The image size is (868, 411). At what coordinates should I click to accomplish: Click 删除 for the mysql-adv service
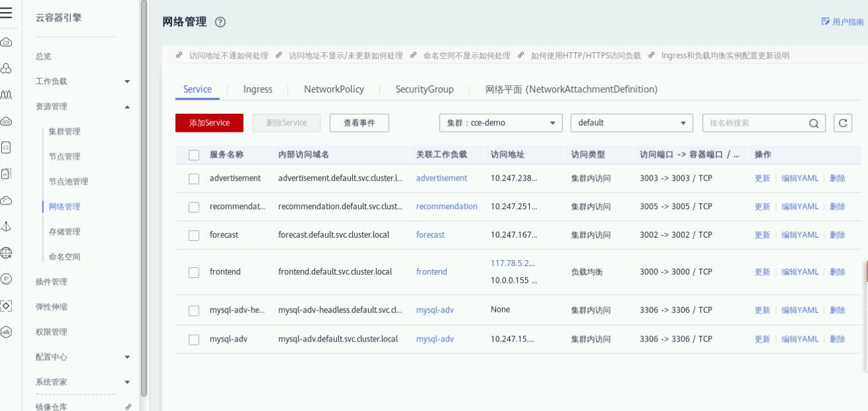click(838, 340)
